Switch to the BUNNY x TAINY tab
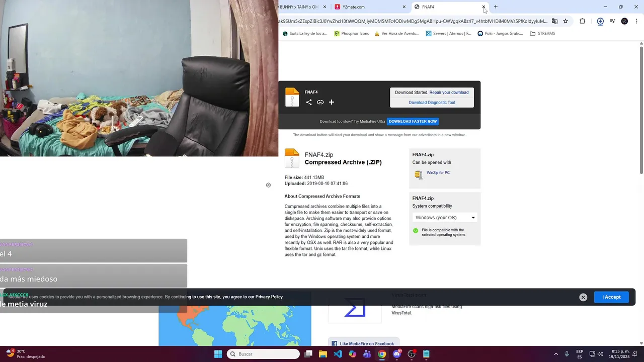The width and height of the screenshot is (644, 362). [302, 7]
